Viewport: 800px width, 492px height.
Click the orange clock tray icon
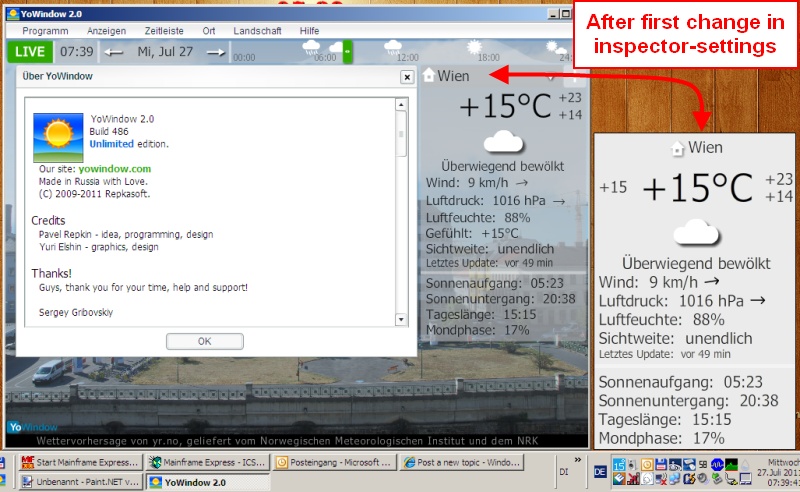(647, 464)
